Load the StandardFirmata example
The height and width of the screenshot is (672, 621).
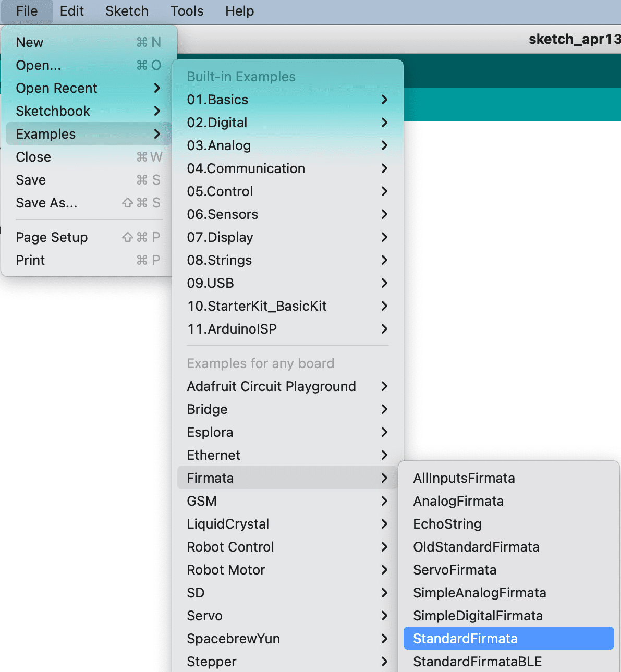(509, 638)
